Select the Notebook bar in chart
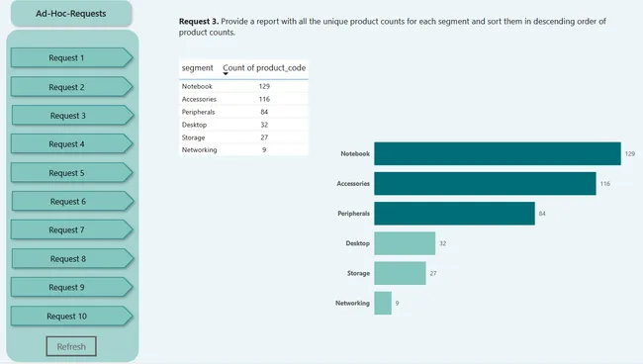Screen dimensions: 643x364 pyautogui.click(x=498, y=153)
